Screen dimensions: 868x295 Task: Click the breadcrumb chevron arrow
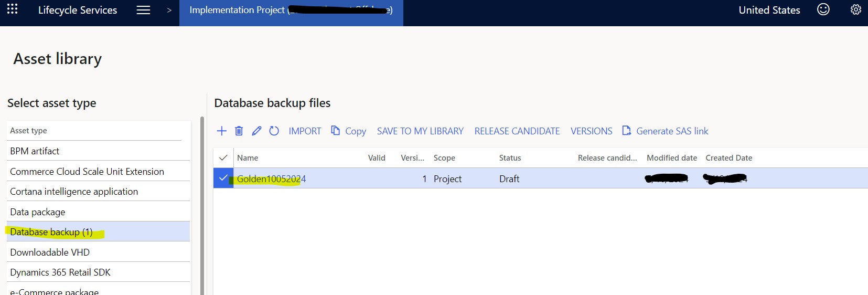[x=169, y=10]
